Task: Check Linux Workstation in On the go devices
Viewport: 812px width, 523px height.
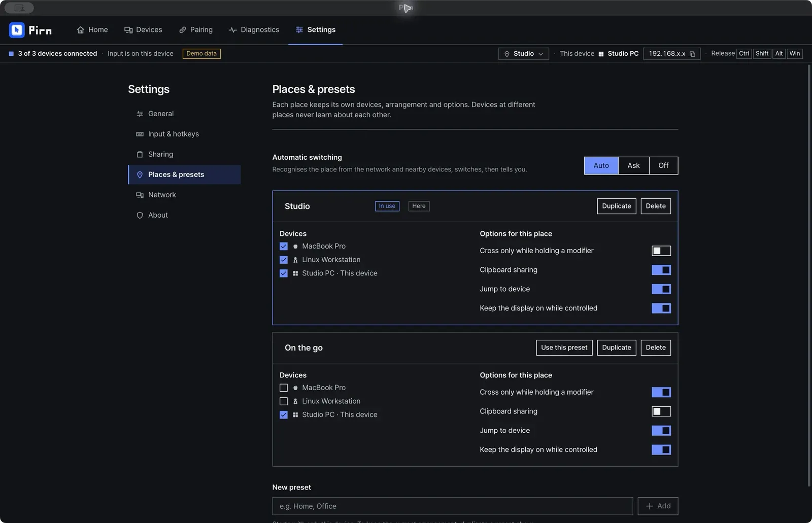Action: pos(284,401)
